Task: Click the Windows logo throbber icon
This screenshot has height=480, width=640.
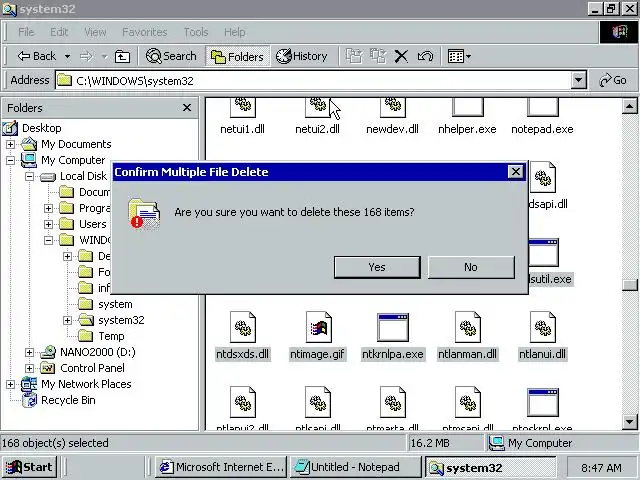Action: pos(619,32)
